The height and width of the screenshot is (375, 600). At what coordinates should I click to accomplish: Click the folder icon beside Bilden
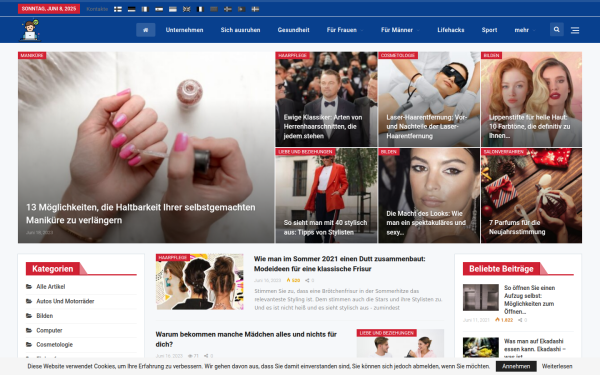pyautogui.click(x=29, y=316)
